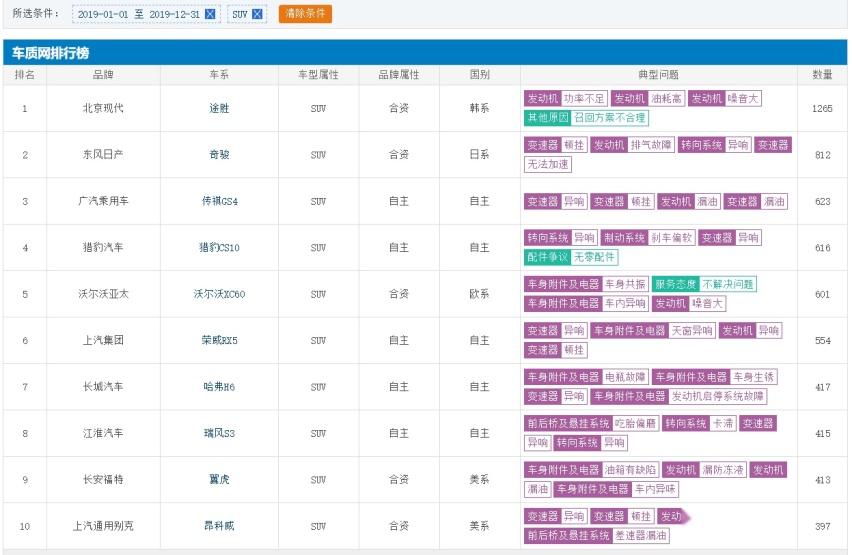
Task: Select the 制动系统 刹车偏软 issue tag
Action: click(648, 238)
